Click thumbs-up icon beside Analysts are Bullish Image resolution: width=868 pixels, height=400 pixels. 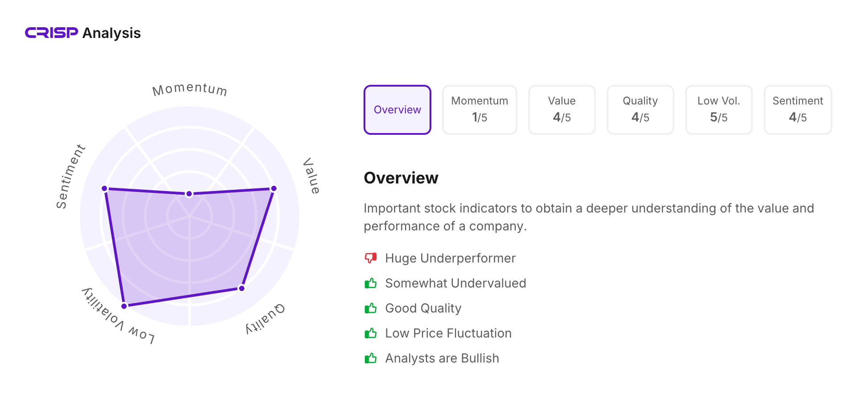371,358
